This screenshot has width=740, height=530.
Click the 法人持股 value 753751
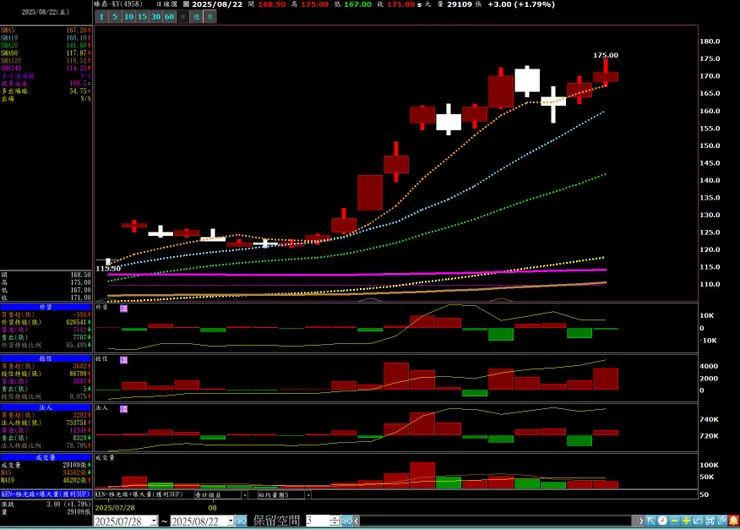tap(76, 423)
